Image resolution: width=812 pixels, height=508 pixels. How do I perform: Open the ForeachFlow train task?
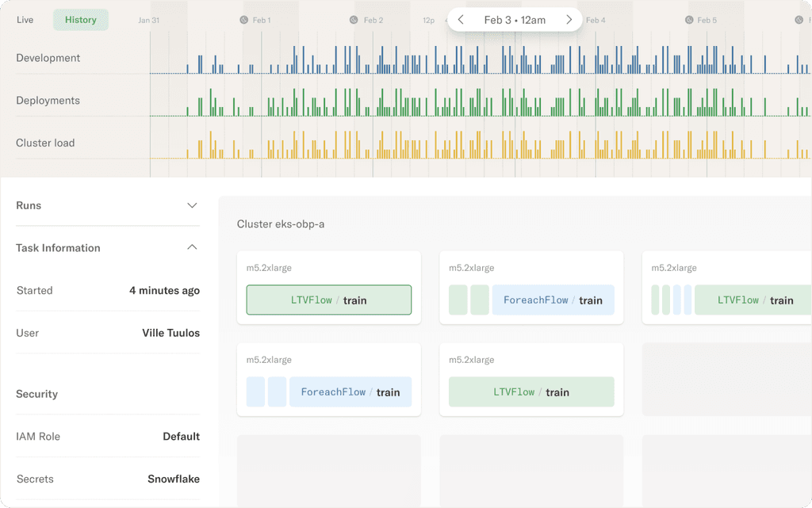[x=553, y=300]
